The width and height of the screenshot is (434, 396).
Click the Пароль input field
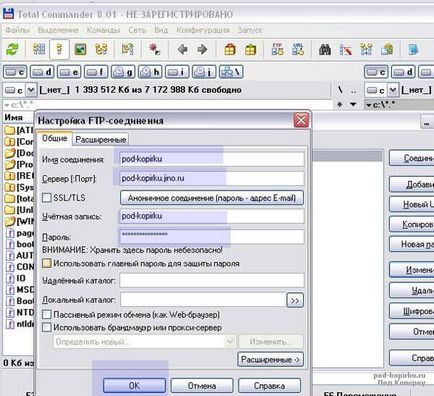click(212, 236)
